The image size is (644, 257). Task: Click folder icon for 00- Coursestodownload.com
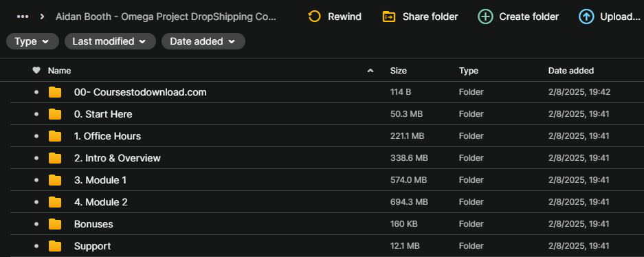click(54, 92)
